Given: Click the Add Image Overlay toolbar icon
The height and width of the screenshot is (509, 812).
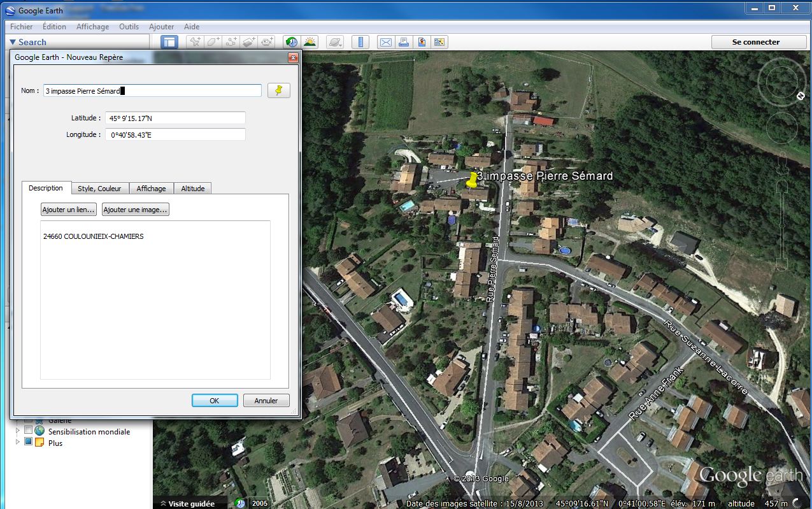Looking at the screenshot, I should point(248,42).
